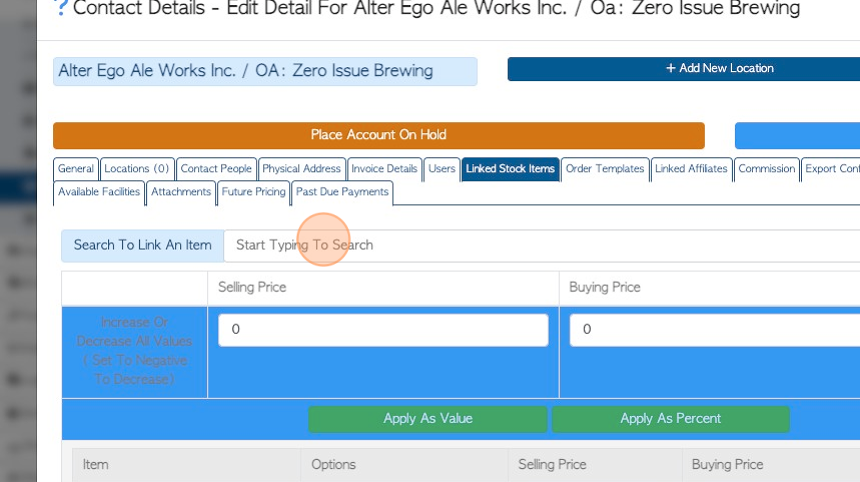The image size is (860, 482).
Task: Select the Available Facilities tab
Action: point(99,192)
